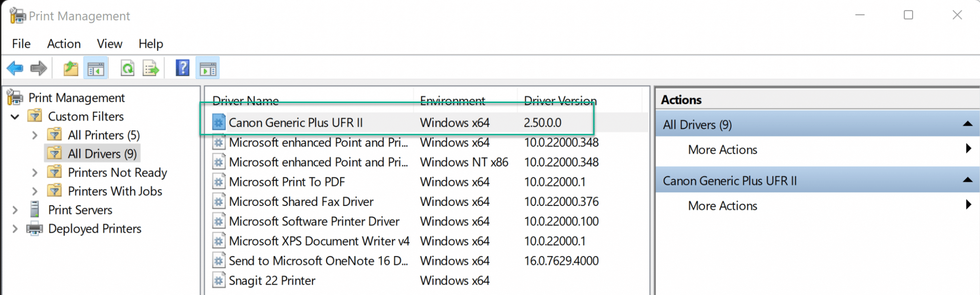Click the Back arrow toolbar icon
This screenshot has width=980, height=295.
(x=15, y=68)
